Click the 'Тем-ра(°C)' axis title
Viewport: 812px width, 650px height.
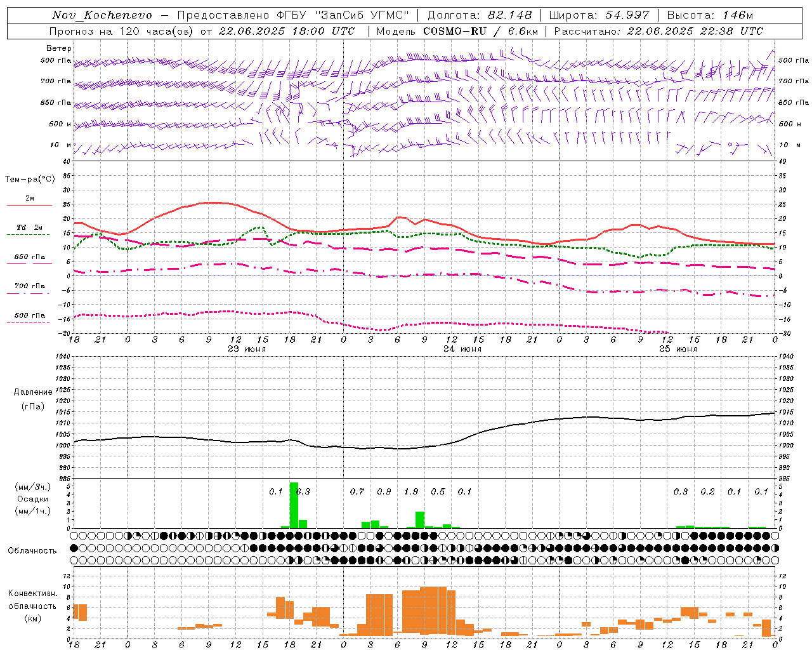tap(30, 180)
